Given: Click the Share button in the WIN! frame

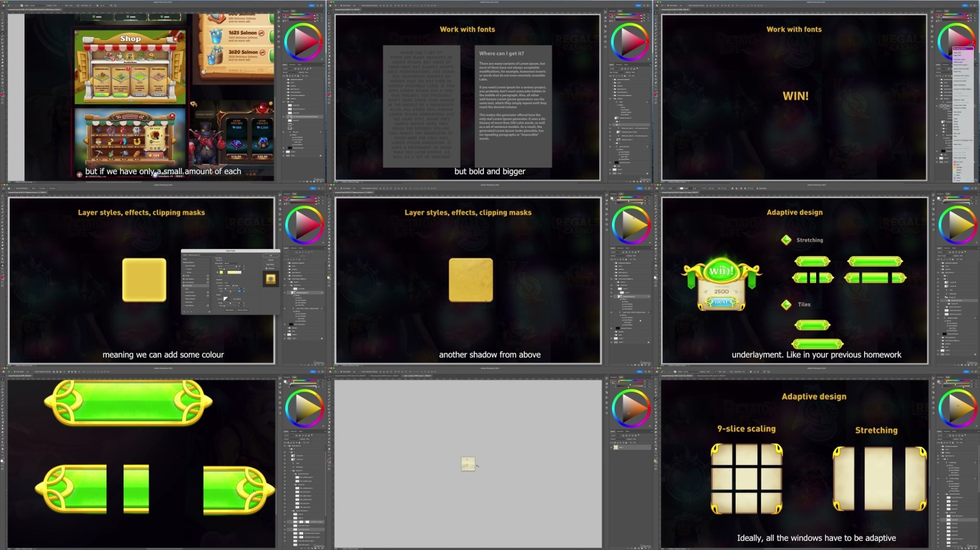Looking at the screenshot, I should [x=965, y=5].
